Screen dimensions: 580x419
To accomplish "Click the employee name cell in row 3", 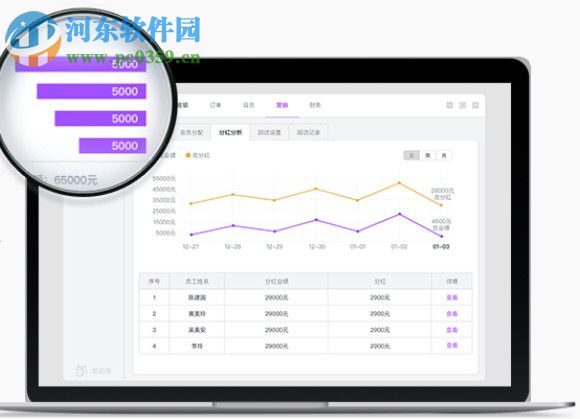I will [197, 330].
